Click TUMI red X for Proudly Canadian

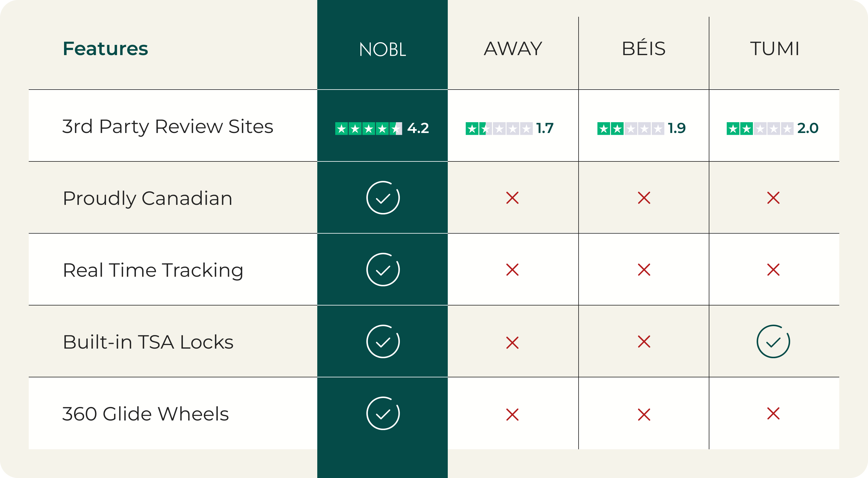(773, 198)
